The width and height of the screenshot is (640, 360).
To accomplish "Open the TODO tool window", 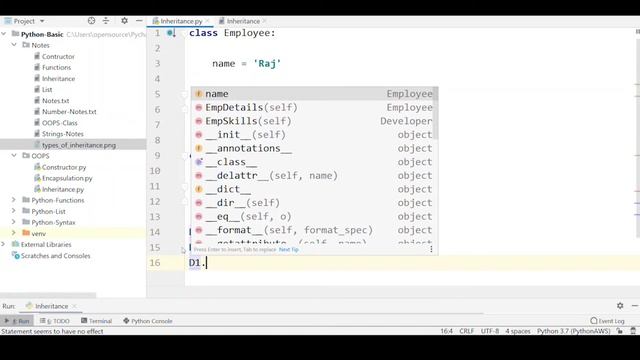I will tap(55, 321).
